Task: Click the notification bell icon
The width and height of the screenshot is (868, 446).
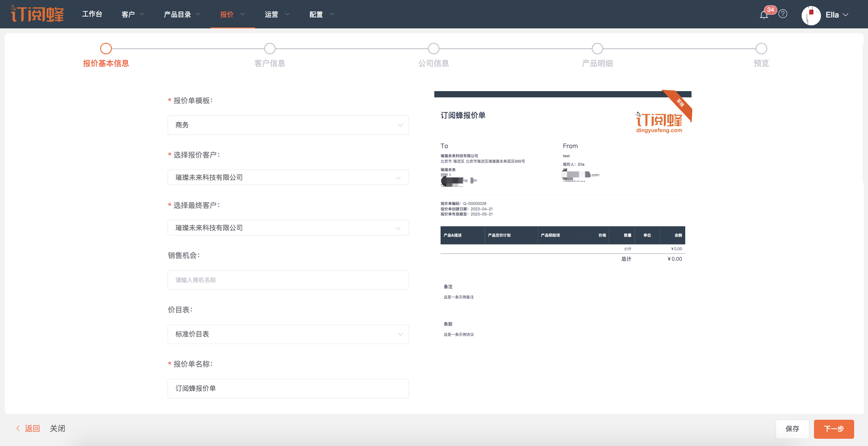Action: pos(764,15)
